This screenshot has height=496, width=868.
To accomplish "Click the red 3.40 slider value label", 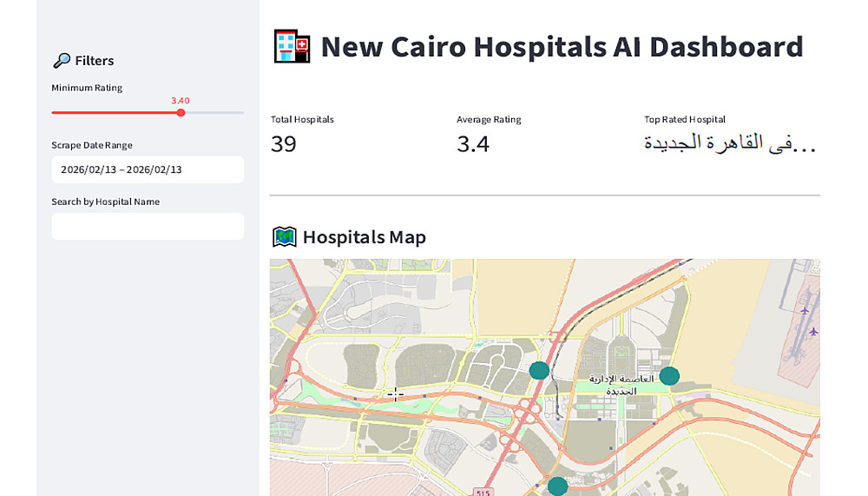I will (x=181, y=101).
